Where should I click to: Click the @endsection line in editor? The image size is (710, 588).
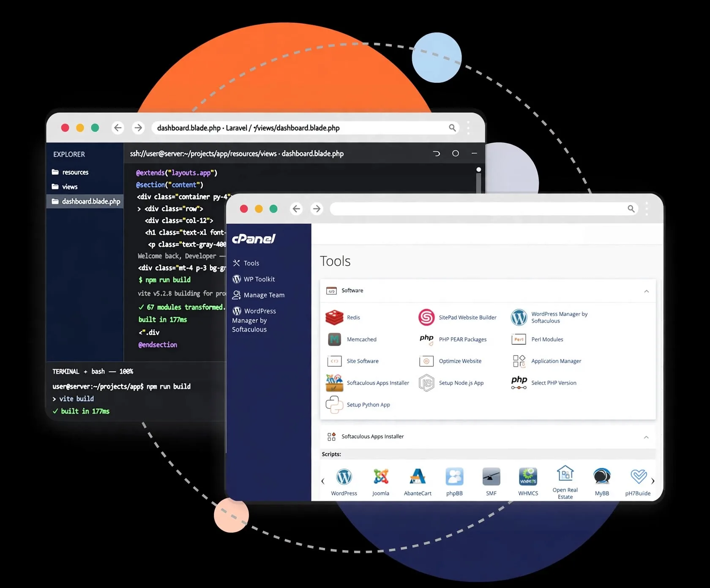[158, 345]
